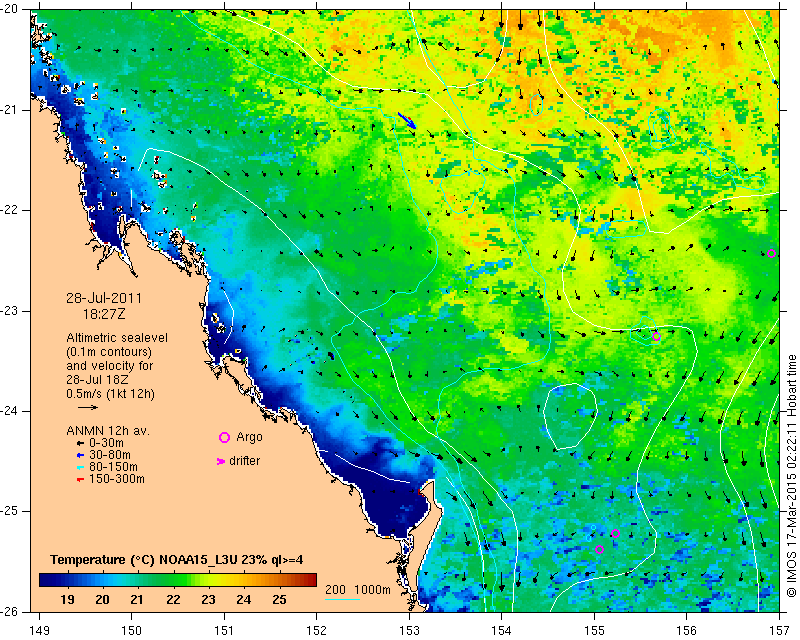Click the longitude axis label 150

(x=132, y=630)
